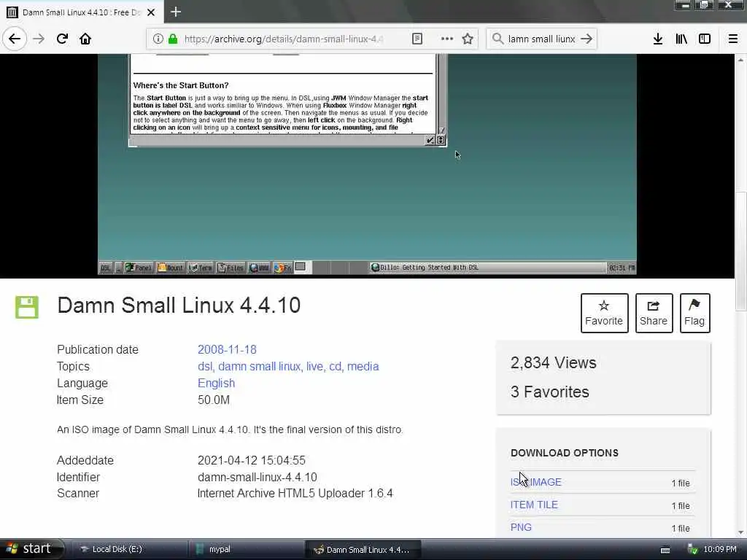Click the green floppy disk software icon
The image size is (747, 560).
coord(27,307)
